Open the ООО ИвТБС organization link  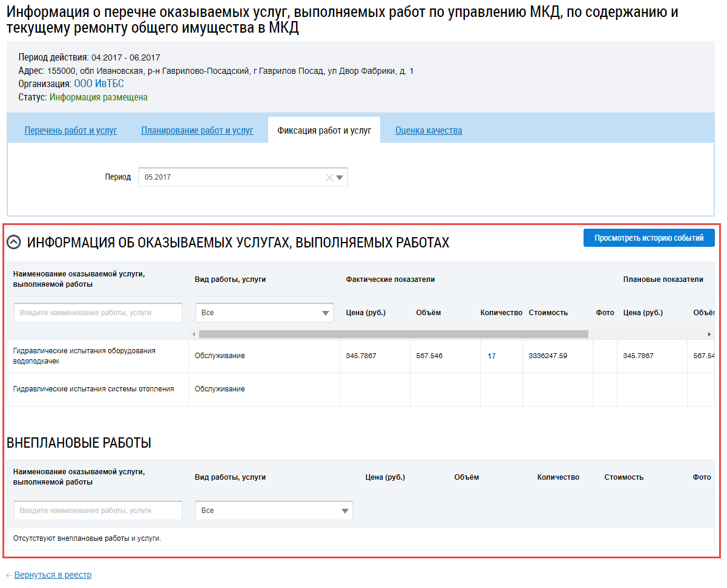[x=99, y=84]
